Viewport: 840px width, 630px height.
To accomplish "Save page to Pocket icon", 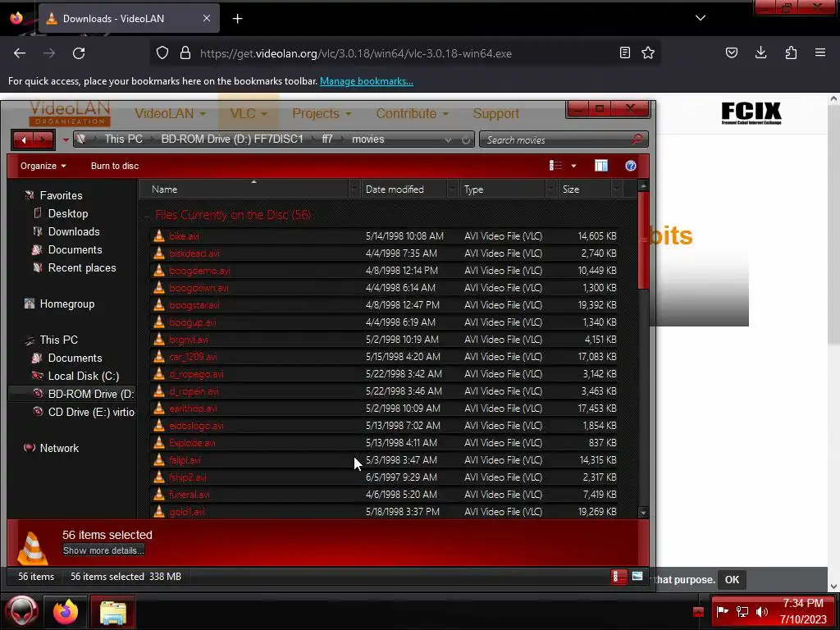I will coord(731,52).
